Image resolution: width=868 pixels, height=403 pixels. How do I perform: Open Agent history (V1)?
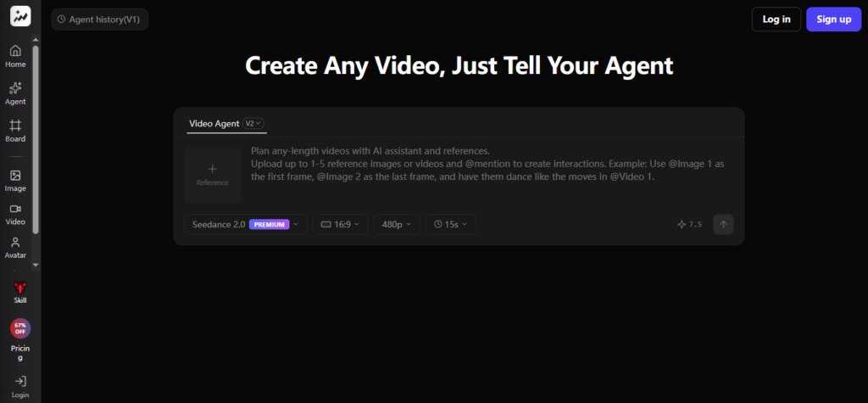100,20
